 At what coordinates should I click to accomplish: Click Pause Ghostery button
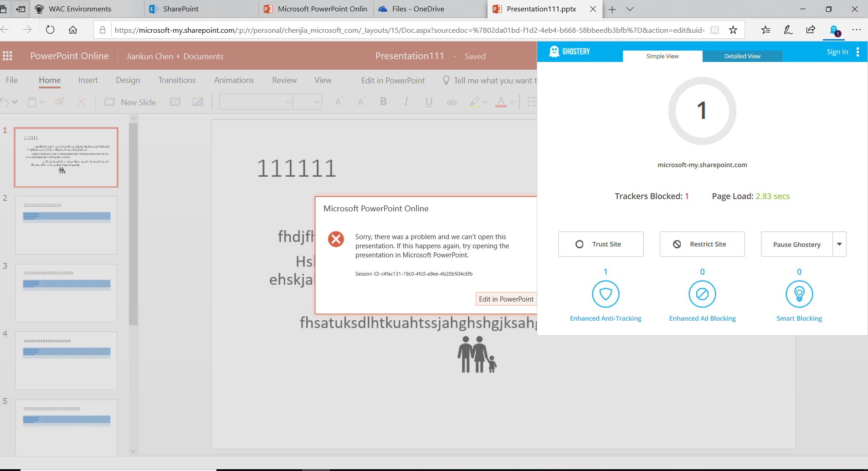(x=797, y=244)
